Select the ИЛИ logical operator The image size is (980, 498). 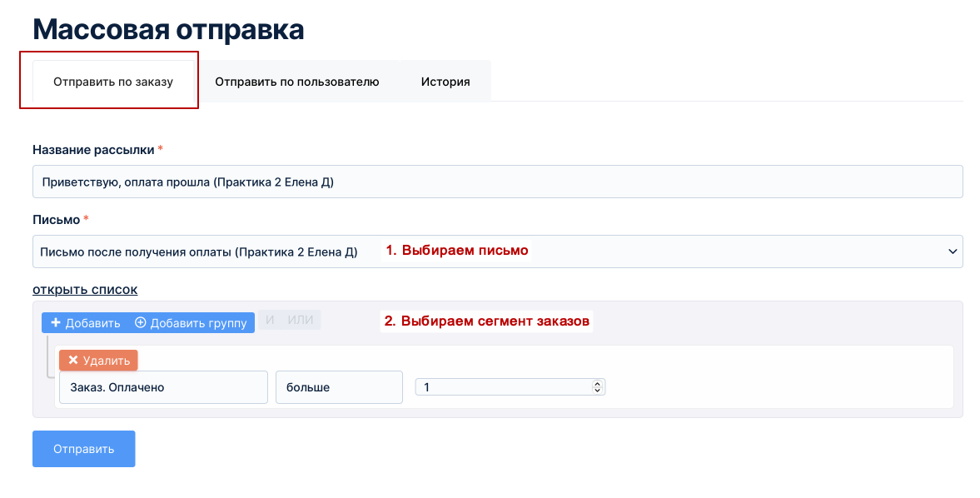pos(300,321)
